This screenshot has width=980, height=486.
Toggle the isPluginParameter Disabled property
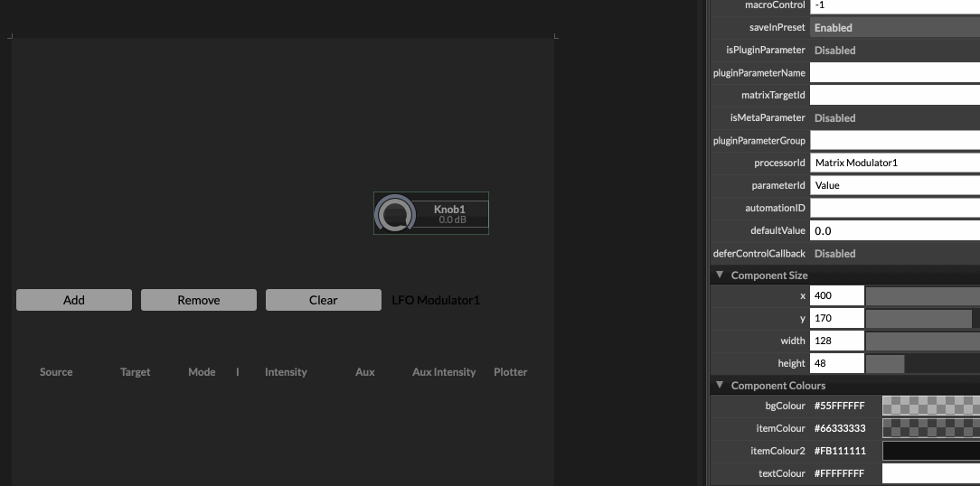coord(894,51)
